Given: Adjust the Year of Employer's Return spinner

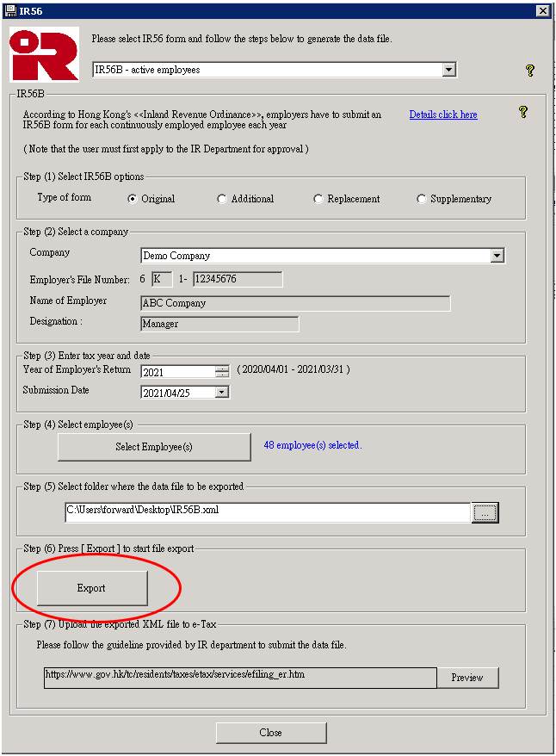Looking at the screenshot, I should point(222,372).
